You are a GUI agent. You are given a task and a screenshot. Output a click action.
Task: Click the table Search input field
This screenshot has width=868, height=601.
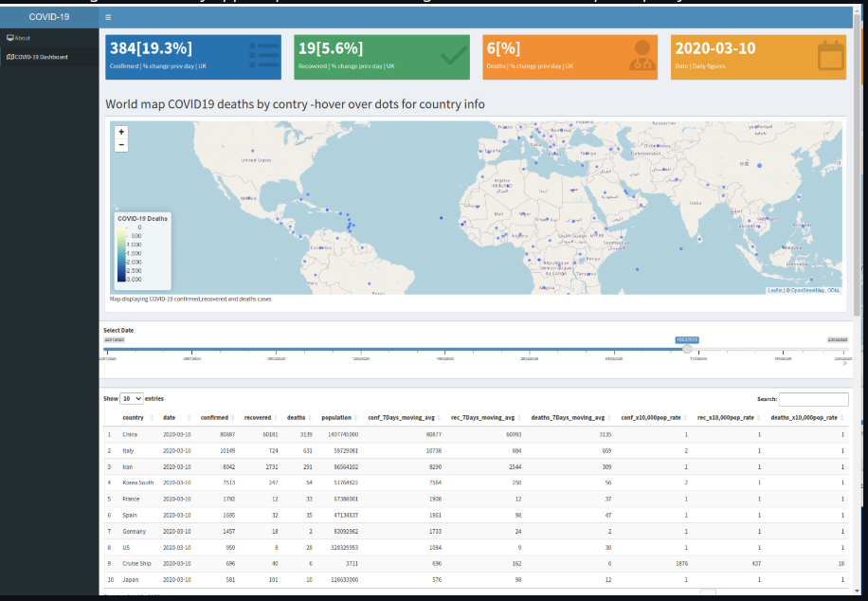[x=813, y=399]
